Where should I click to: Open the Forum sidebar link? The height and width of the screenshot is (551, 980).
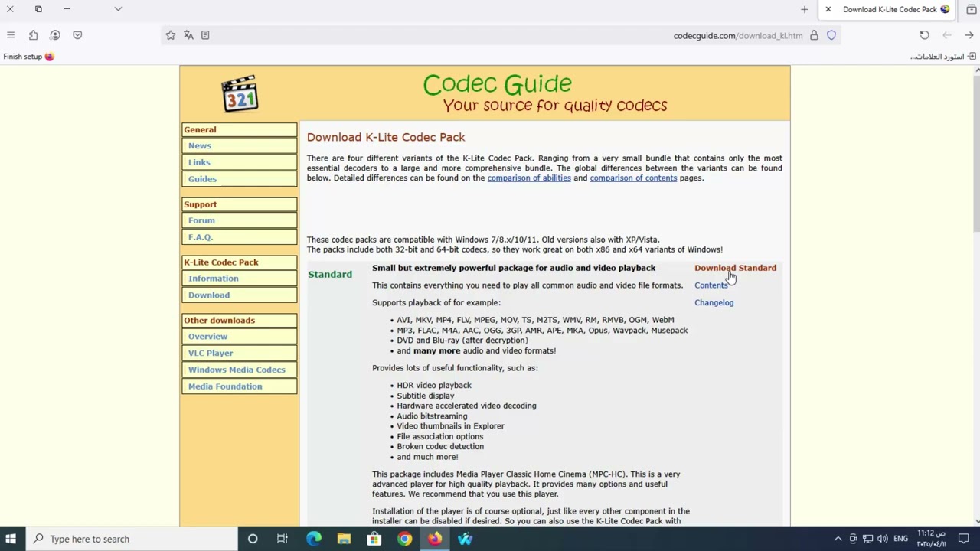tap(201, 220)
